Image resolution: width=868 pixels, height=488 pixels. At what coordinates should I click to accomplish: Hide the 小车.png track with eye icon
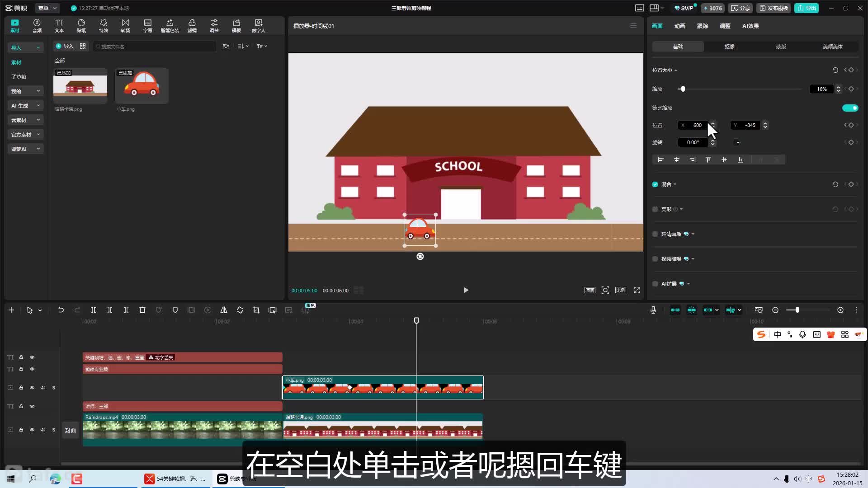coord(32,388)
